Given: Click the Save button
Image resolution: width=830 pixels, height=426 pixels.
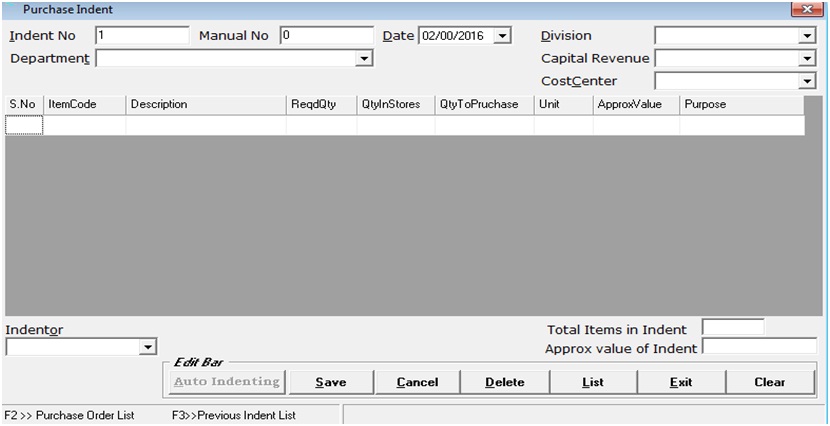Looking at the screenshot, I should 330,382.
